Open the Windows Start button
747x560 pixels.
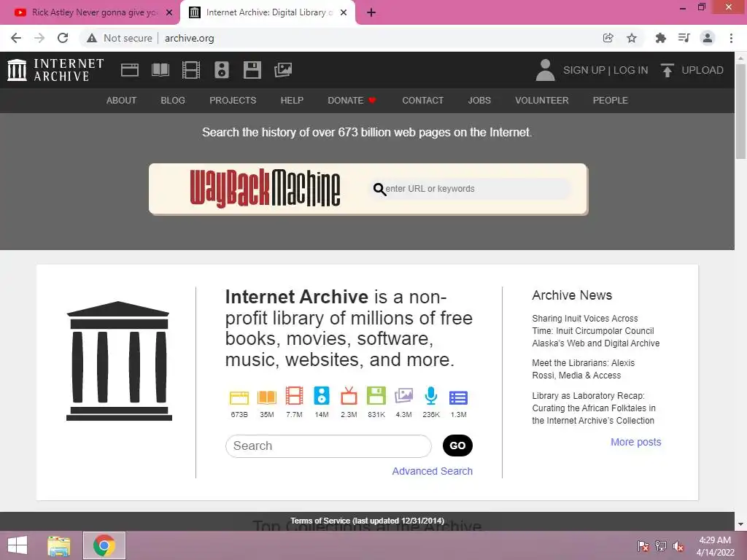18,545
